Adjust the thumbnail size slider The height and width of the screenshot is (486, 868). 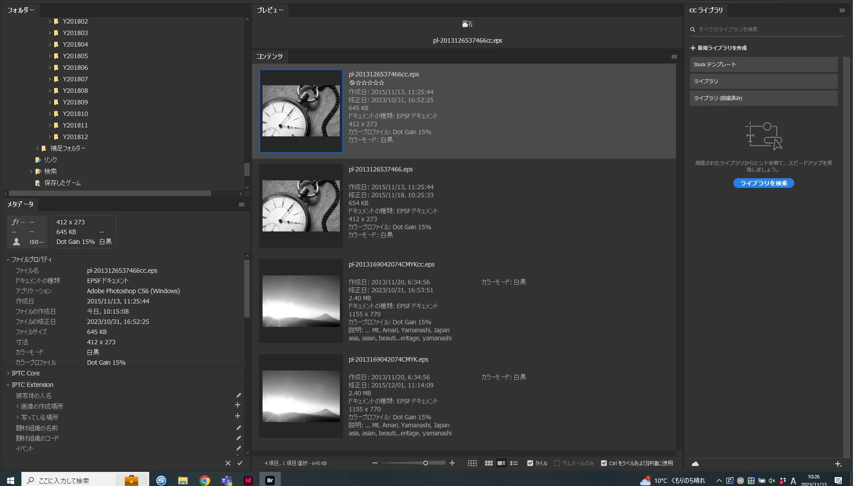[425, 463]
